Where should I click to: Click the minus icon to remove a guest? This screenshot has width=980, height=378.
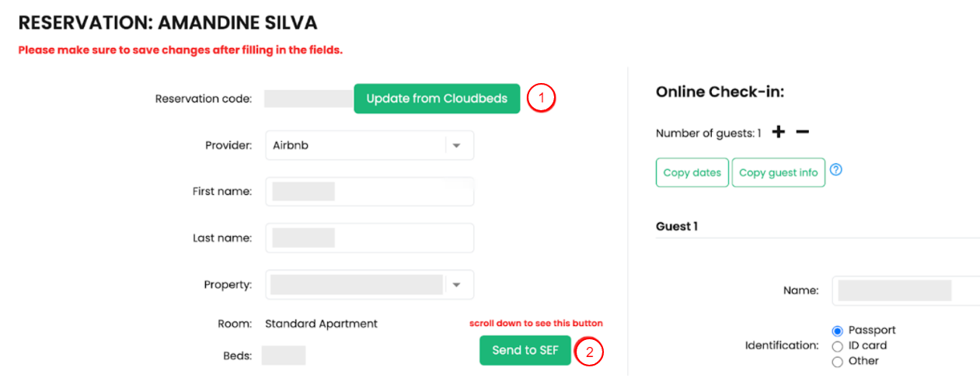[x=803, y=132]
